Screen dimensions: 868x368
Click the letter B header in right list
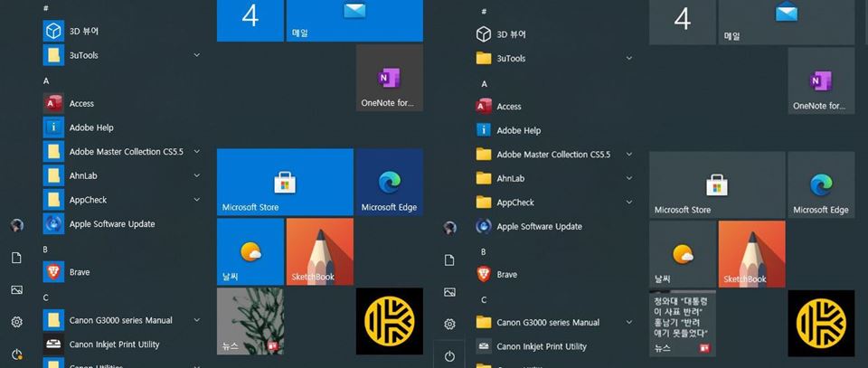(483, 251)
